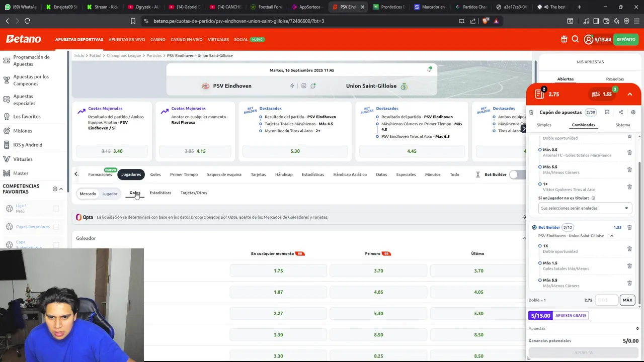Reload the browser page
Screen dimensions: 644x362
(27, 21)
